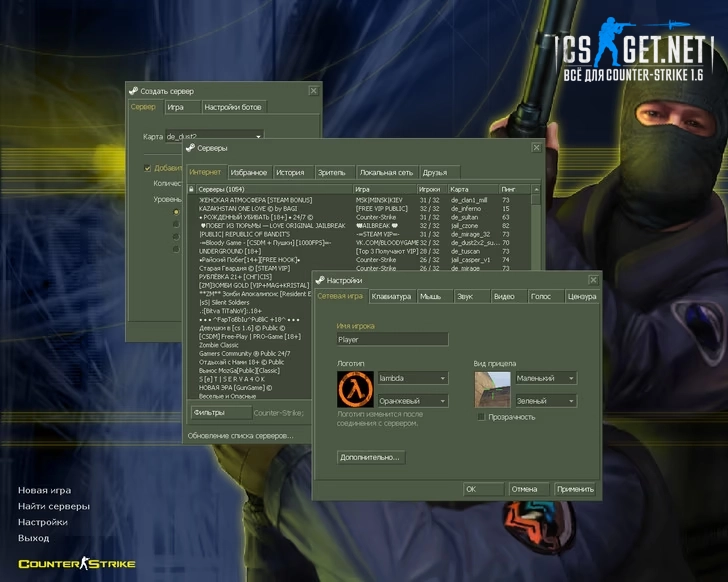Click the lambda logo preview image
The image size is (728, 582).
[356, 389]
